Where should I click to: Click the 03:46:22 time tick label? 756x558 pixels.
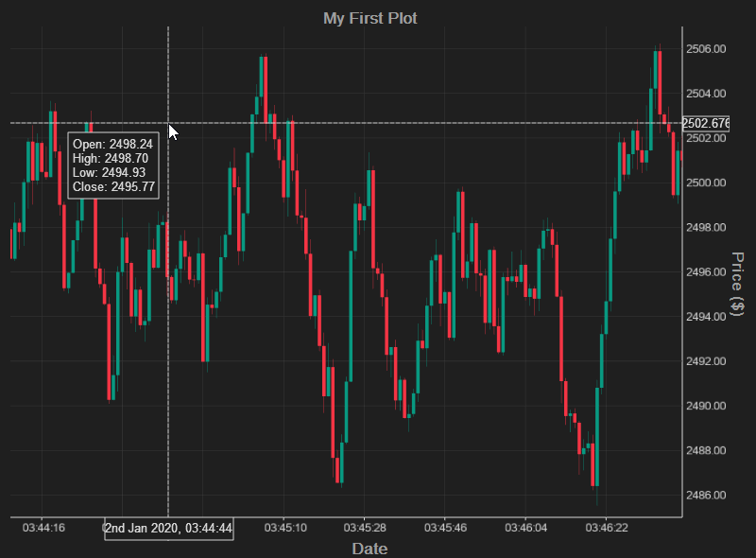pos(608,528)
